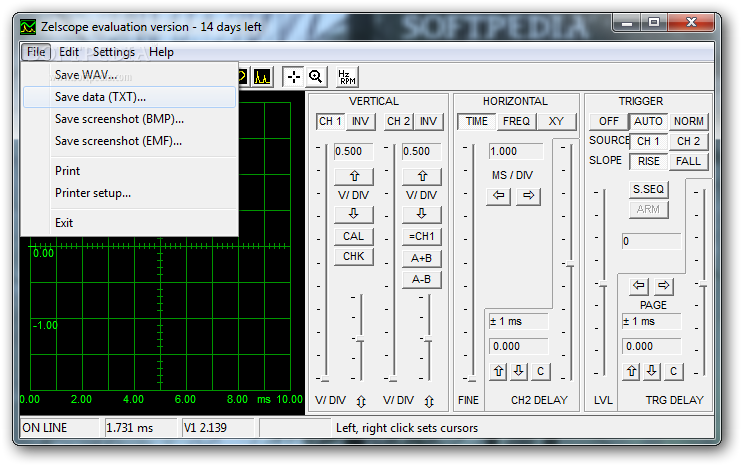
Task: Toggle CH 1 channel on
Action: click(x=330, y=122)
